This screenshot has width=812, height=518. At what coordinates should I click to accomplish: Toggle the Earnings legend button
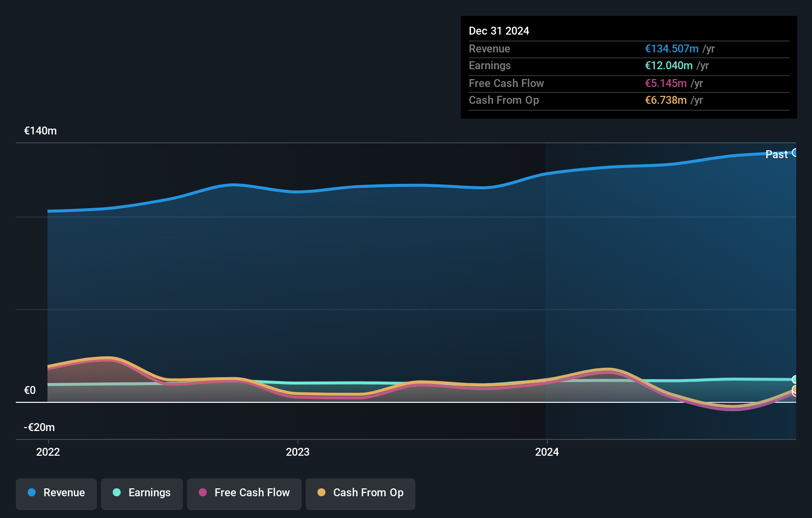[142, 494]
